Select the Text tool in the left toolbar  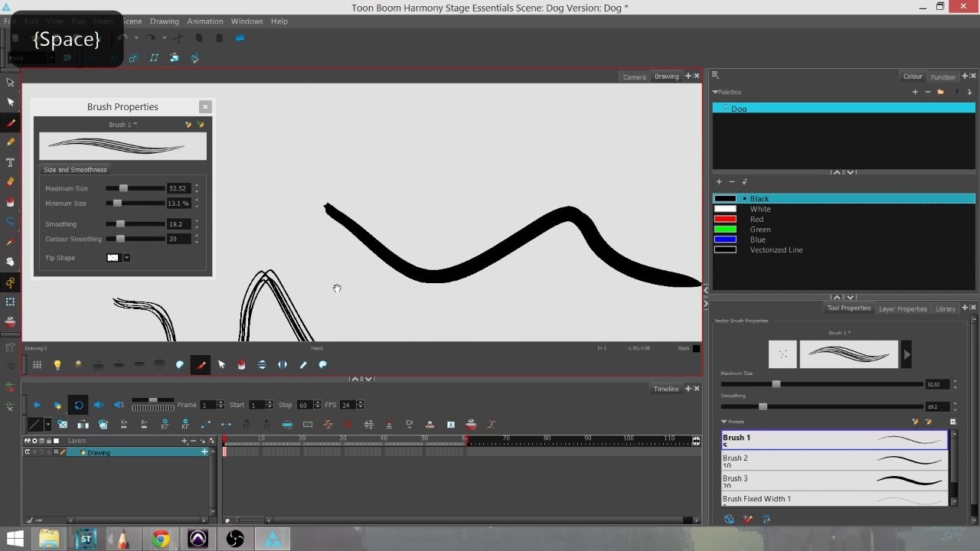click(x=11, y=162)
